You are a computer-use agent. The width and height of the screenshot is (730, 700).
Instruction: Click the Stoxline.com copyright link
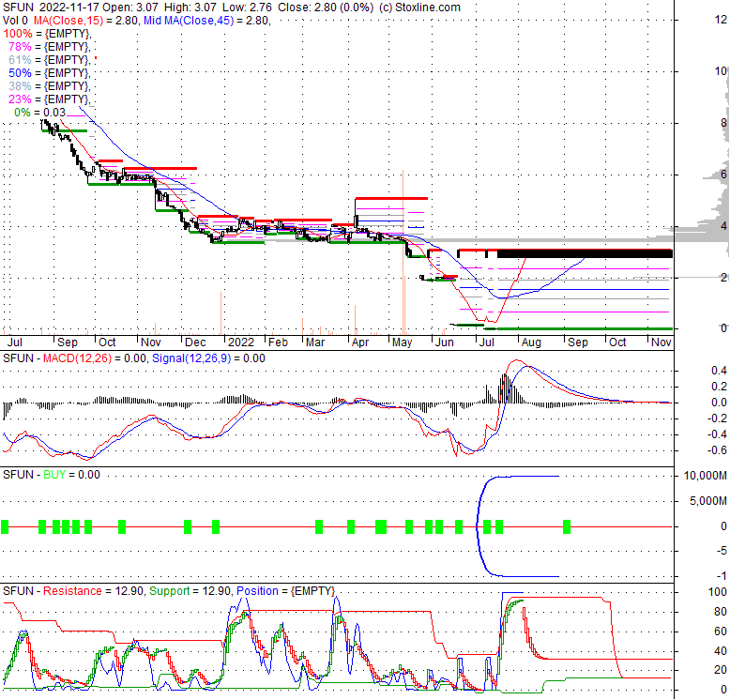tap(416, 7)
